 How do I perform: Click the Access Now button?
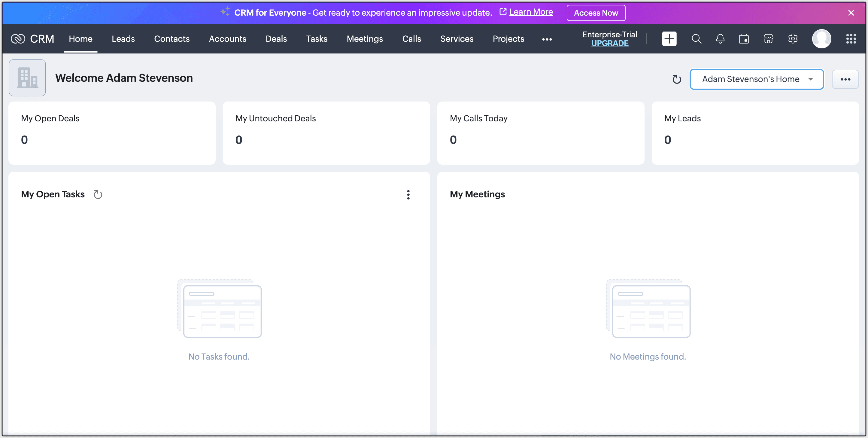596,13
